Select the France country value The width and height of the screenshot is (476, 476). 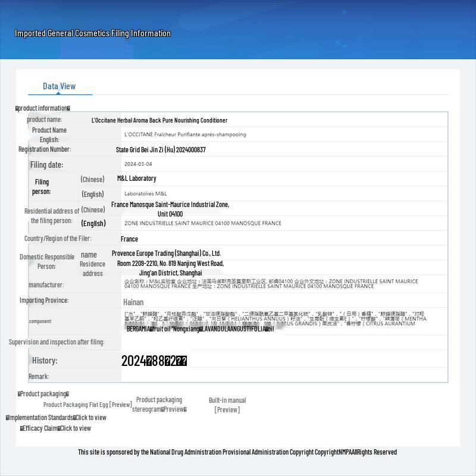(129, 239)
